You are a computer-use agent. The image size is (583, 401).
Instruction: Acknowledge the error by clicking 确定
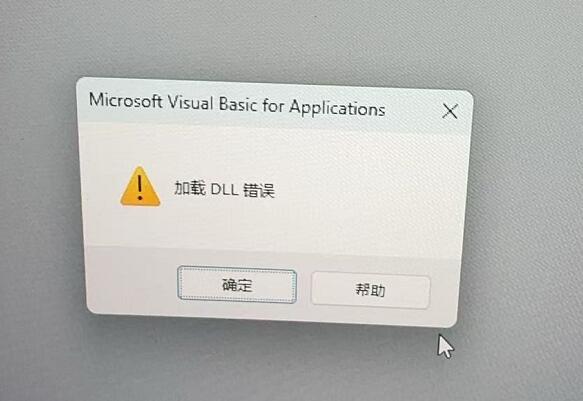[x=237, y=285]
